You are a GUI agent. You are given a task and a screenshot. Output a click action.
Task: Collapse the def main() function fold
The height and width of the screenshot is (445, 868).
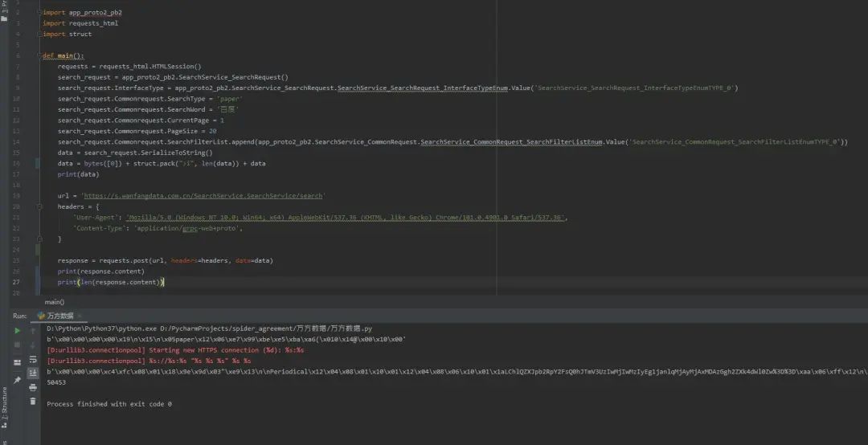point(39,55)
